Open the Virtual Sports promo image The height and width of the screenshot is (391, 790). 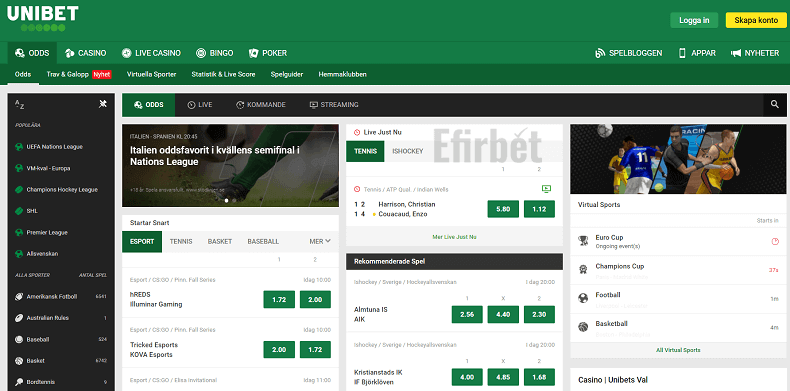pyautogui.click(x=678, y=159)
